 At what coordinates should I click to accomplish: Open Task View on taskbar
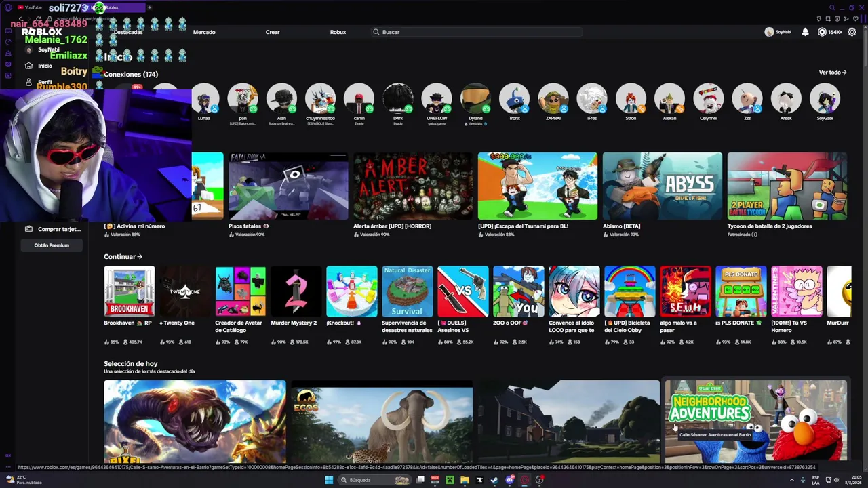coord(420,480)
